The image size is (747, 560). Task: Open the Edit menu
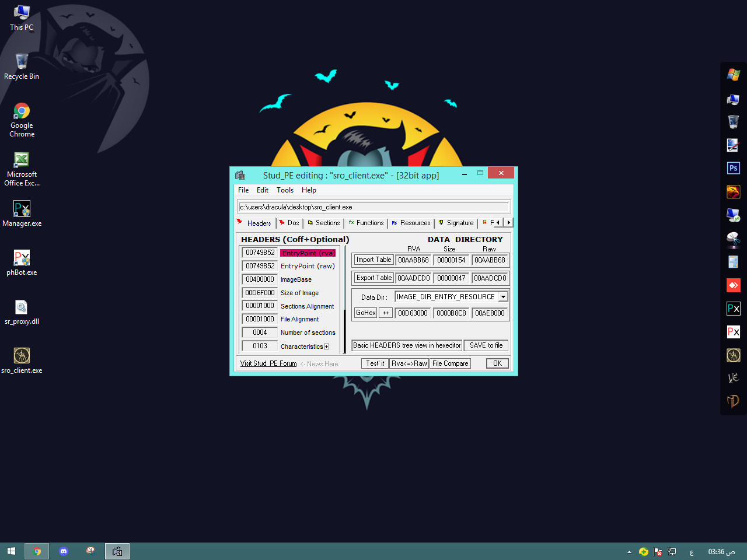(263, 190)
